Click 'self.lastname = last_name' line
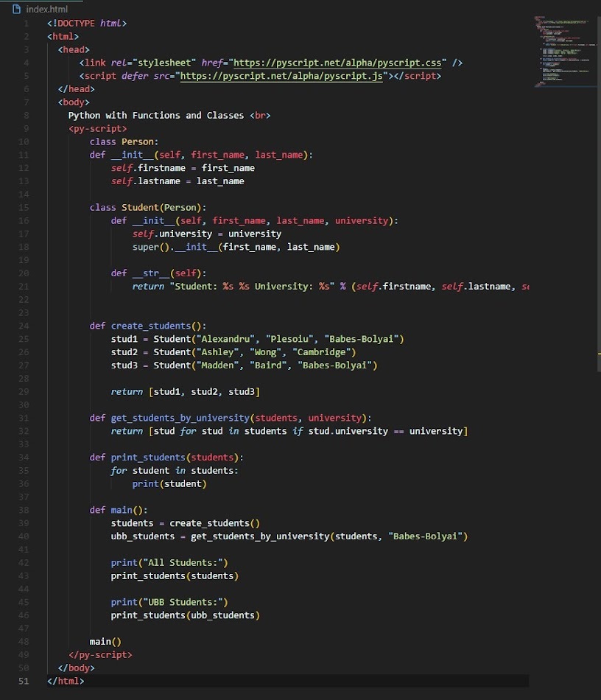 coord(177,181)
